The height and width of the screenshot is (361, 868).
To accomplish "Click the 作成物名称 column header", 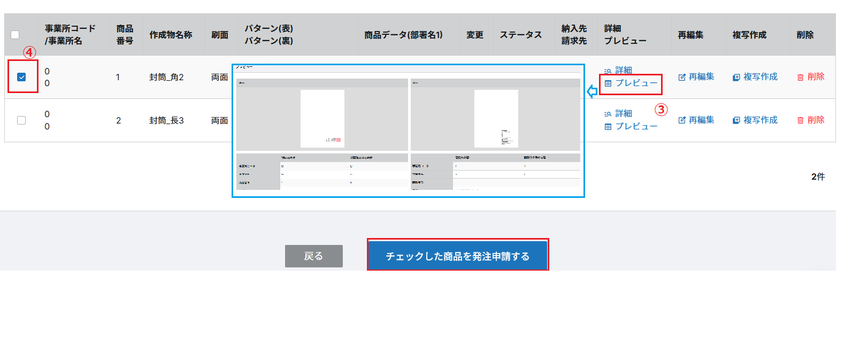I will tap(171, 35).
